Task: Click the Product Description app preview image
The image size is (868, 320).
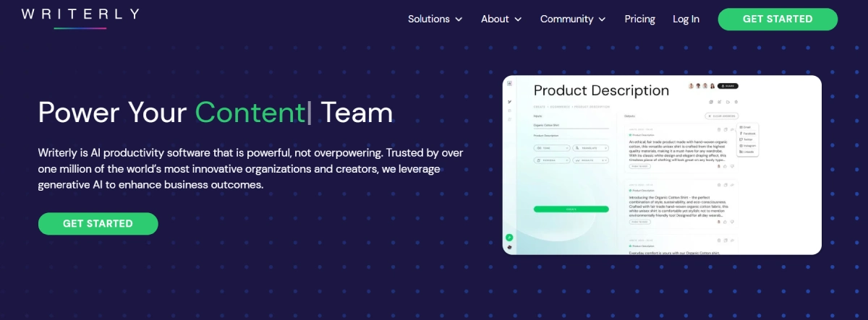Action: [662, 165]
